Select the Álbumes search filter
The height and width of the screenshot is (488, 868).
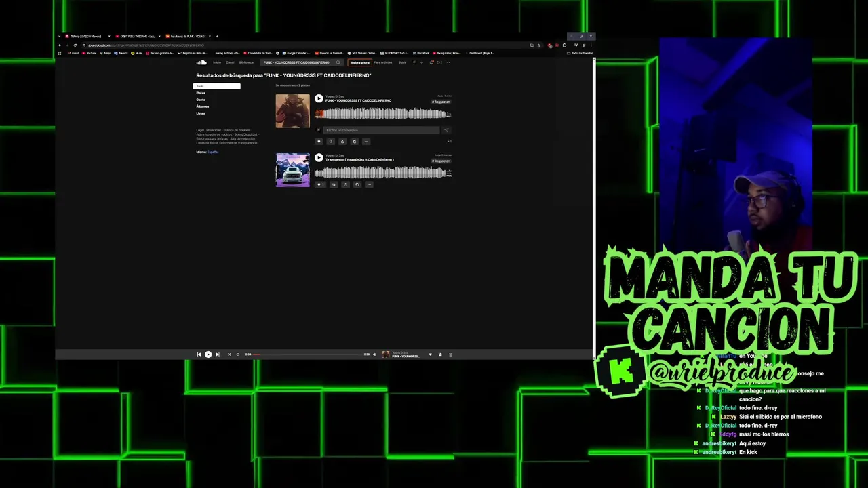click(x=203, y=106)
